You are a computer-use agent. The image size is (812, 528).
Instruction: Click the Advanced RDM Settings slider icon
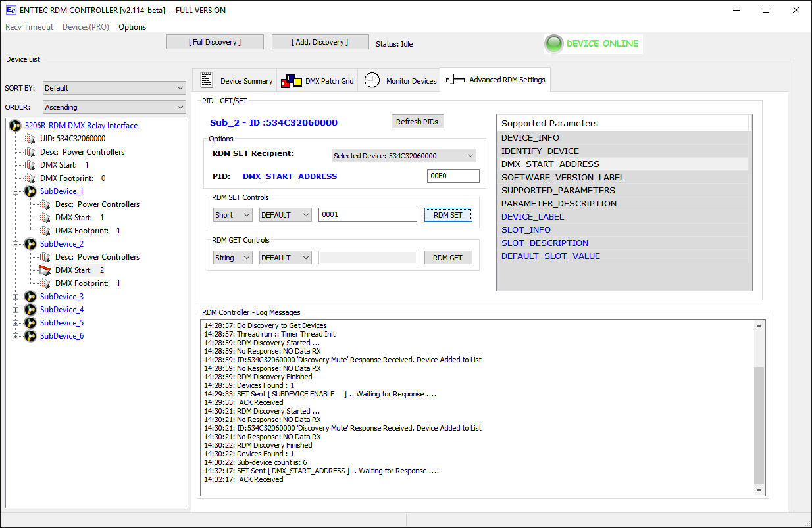[455, 80]
